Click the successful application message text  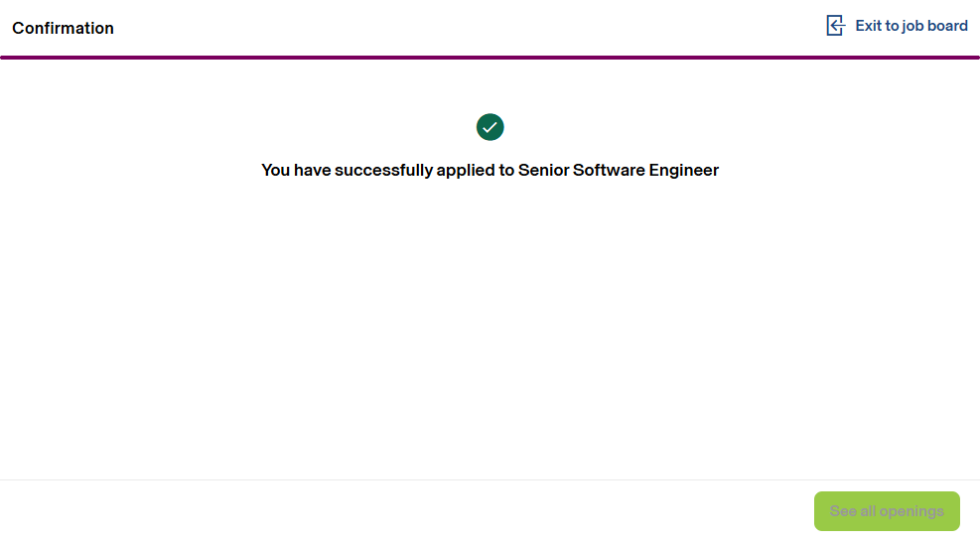[x=490, y=170]
